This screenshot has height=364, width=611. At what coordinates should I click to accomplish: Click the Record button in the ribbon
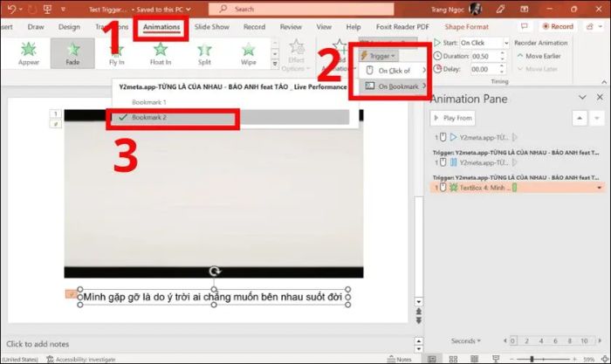pyautogui.click(x=558, y=26)
